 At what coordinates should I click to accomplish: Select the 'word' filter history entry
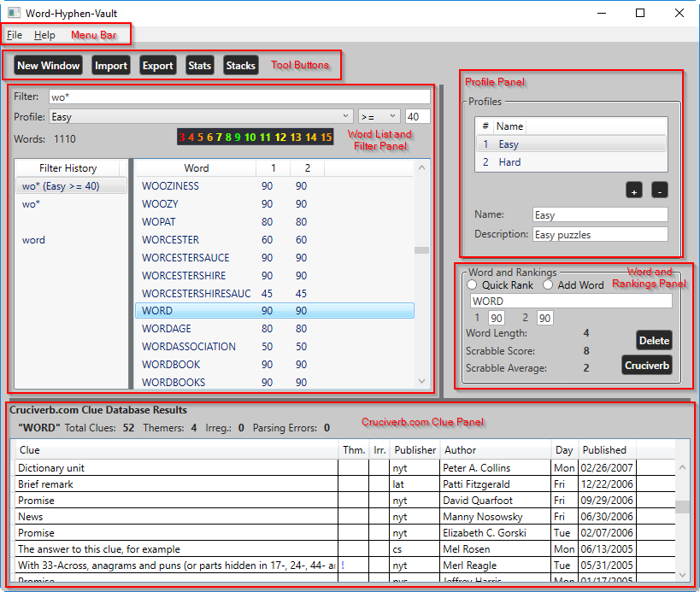pos(72,240)
